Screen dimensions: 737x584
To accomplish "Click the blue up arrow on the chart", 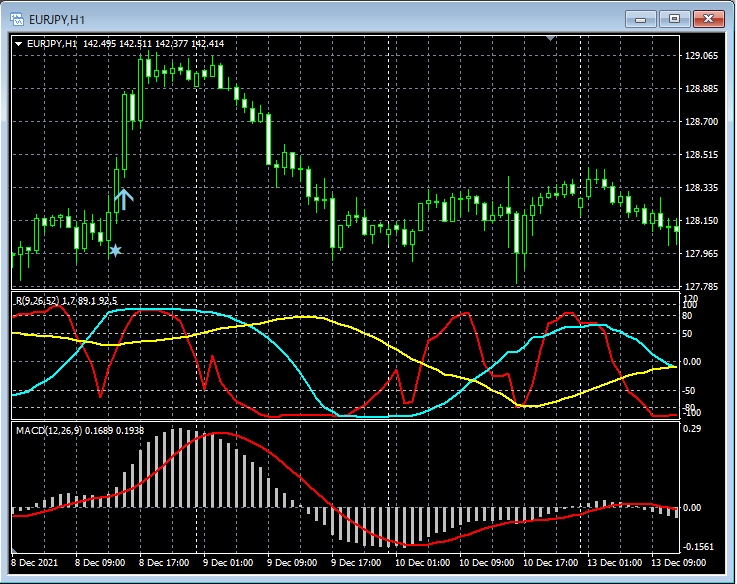I will (x=123, y=199).
